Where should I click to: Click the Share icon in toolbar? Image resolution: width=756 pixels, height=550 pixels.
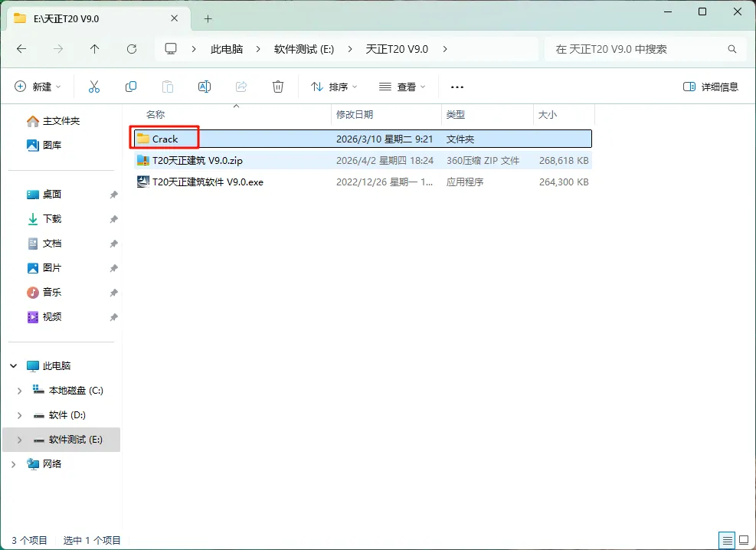coord(241,87)
